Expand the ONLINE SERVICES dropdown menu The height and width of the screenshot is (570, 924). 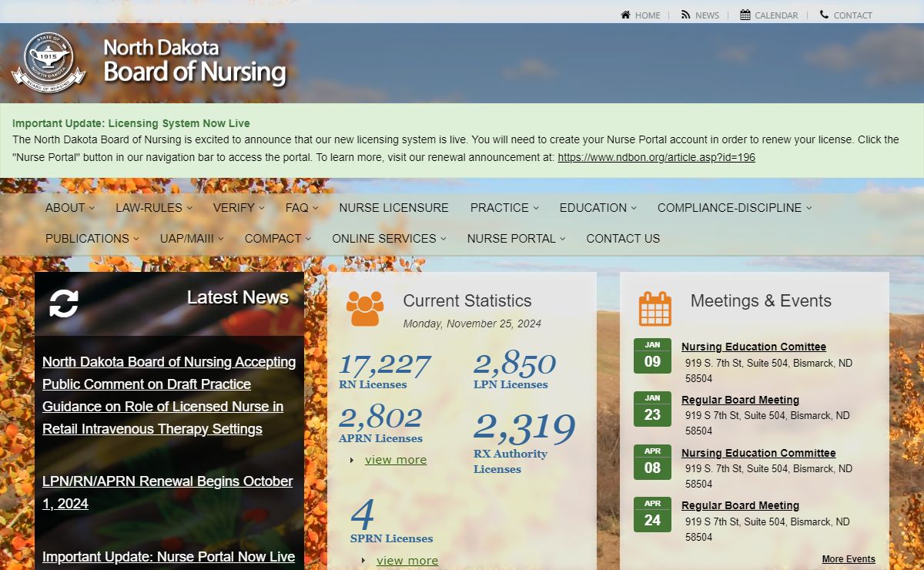[x=389, y=239]
